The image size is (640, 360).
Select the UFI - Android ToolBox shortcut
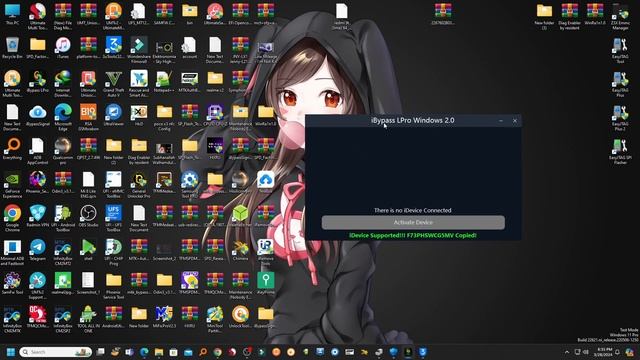click(x=63, y=219)
